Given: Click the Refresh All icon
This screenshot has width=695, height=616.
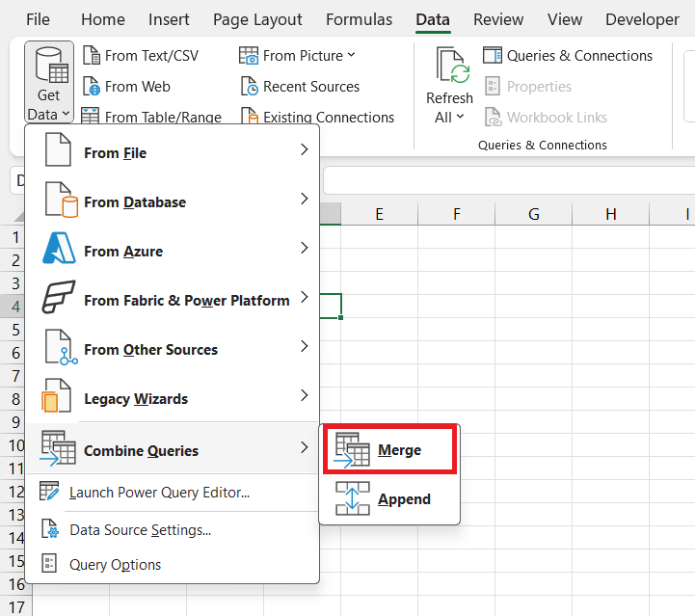Looking at the screenshot, I should pos(453,66).
